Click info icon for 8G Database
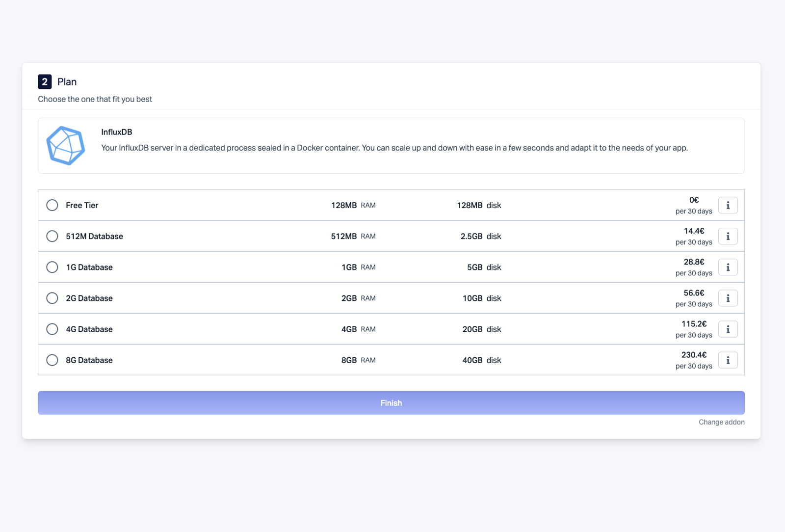 point(728,360)
